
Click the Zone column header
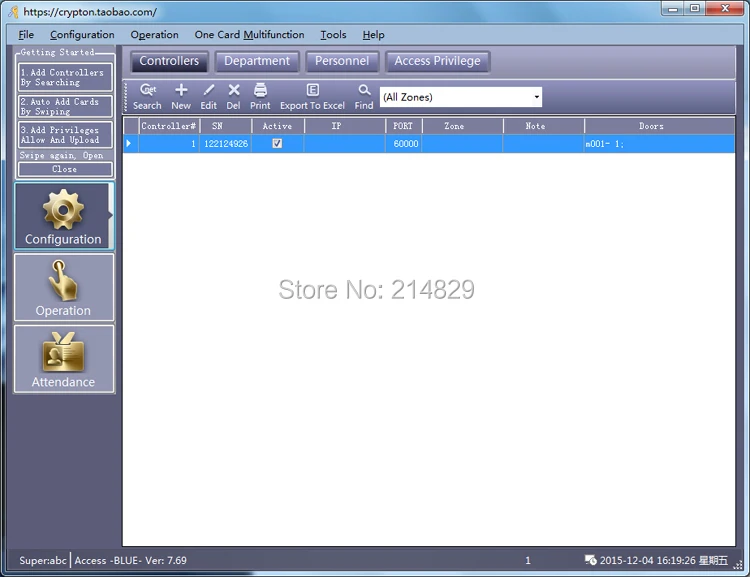click(462, 126)
